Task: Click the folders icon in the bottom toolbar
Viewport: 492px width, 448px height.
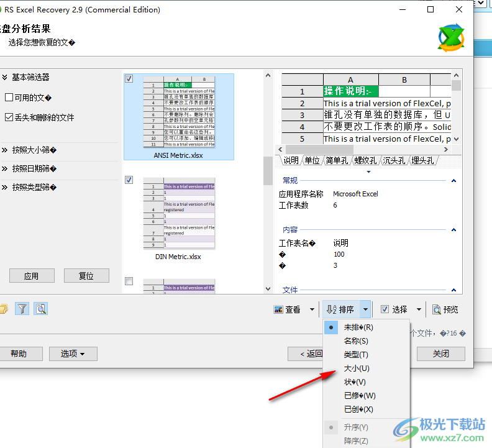Action: pos(4,309)
